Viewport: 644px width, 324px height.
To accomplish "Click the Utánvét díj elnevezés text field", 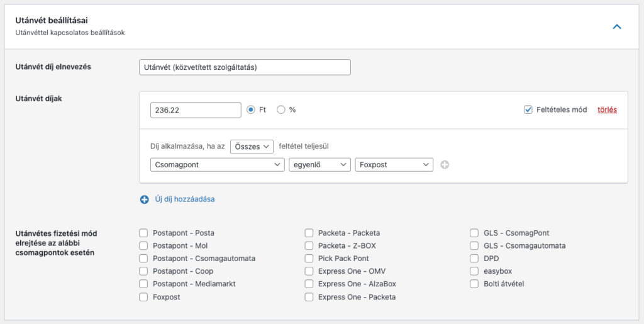I will click(x=245, y=67).
